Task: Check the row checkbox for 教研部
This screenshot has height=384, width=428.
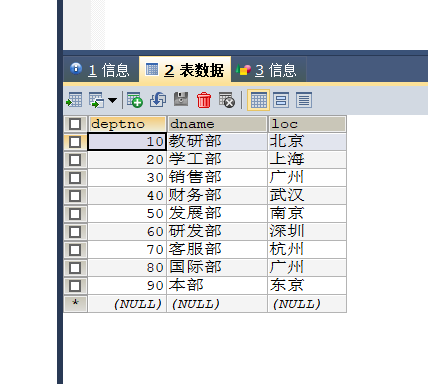Action: point(75,142)
